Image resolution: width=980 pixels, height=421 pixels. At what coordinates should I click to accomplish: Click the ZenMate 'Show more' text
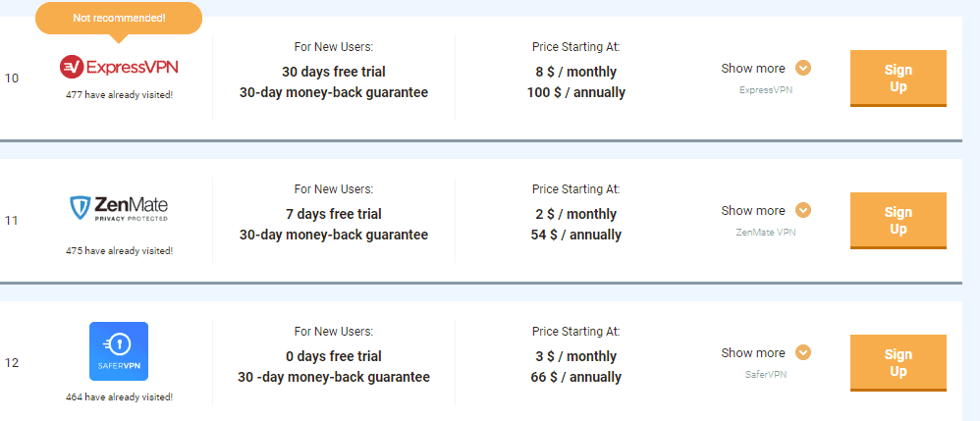pyautogui.click(x=752, y=210)
